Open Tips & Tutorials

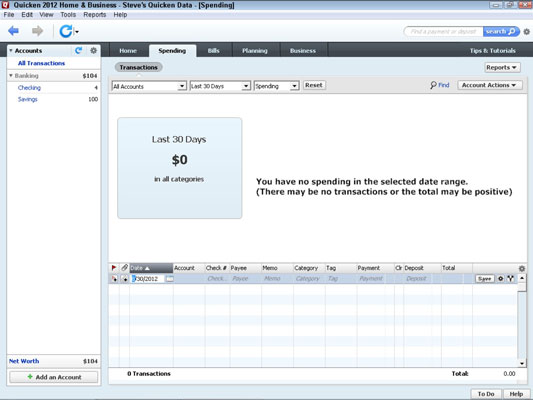(x=493, y=51)
